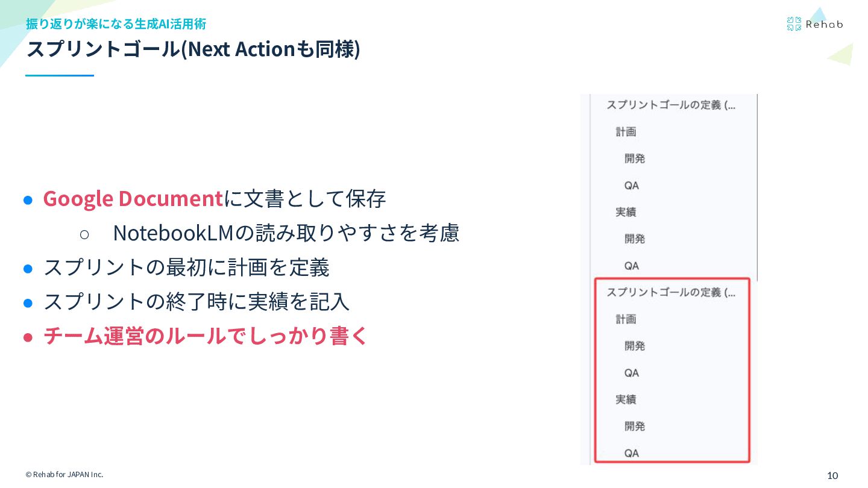Click the Google Document highlighted text
Viewport: 868px width, 488px height.
133,198
